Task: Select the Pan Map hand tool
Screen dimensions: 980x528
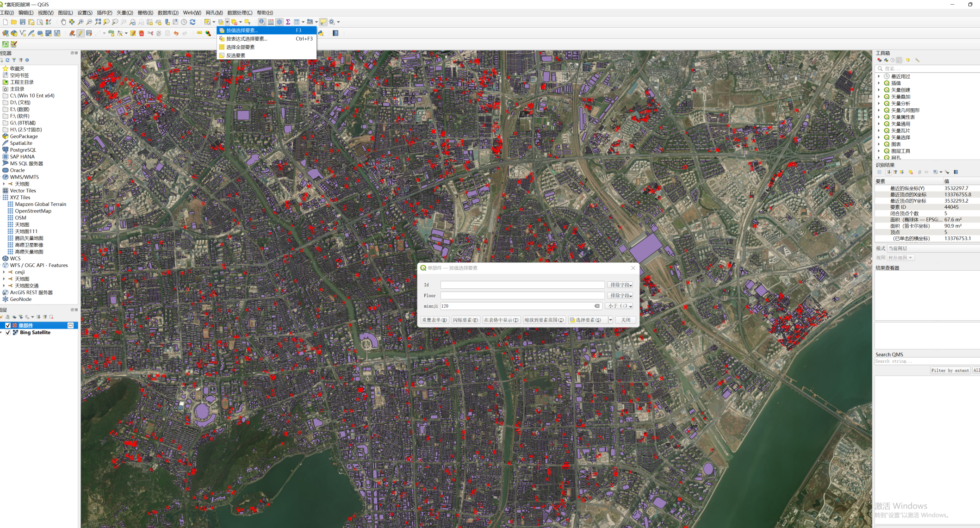Action: click(x=63, y=22)
